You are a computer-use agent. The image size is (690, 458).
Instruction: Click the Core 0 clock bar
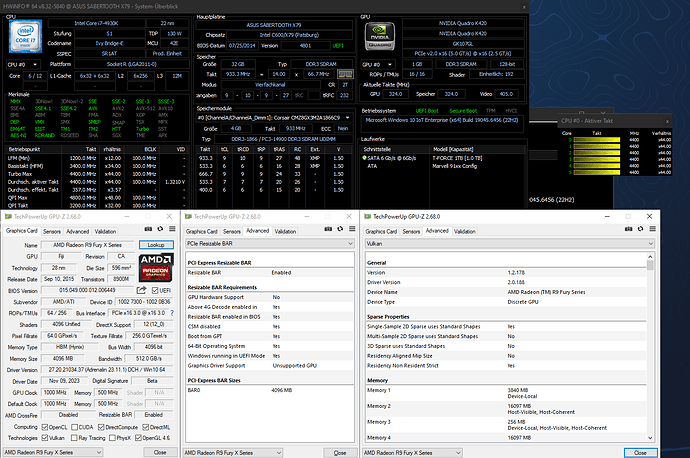[x=597, y=140]
